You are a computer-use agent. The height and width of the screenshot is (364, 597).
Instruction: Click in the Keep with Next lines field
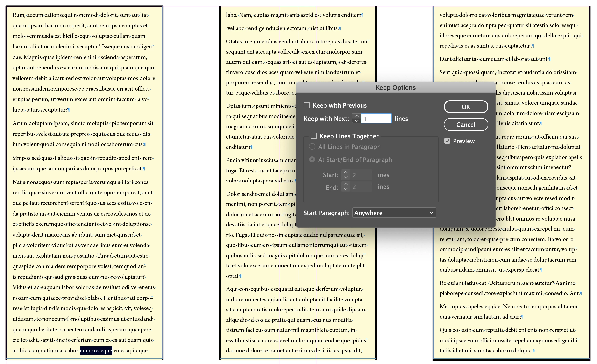click(x=376, y=119)
